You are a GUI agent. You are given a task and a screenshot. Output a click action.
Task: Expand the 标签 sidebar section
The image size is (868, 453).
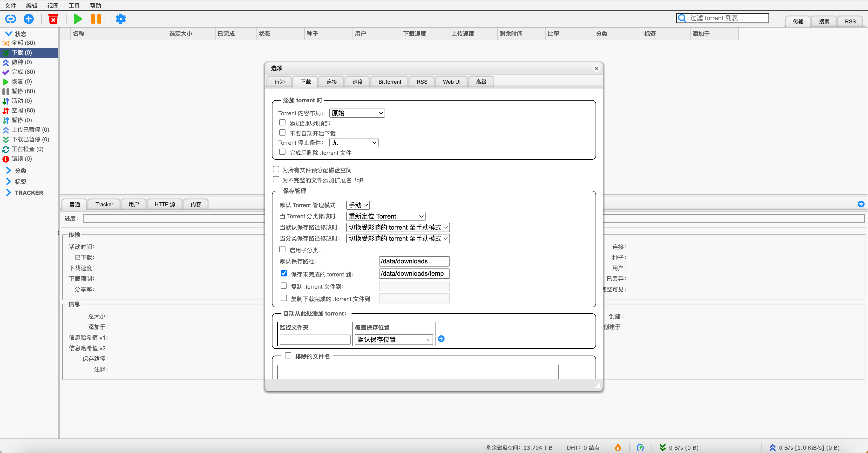coord(9,182)
